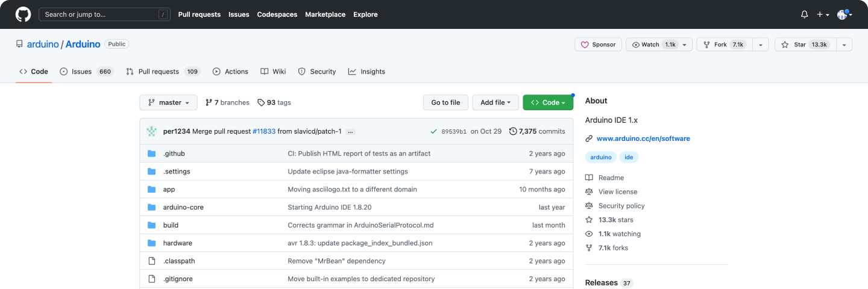
Task: Click the tags icon showing 93 tags
Action: coord(261,103)
